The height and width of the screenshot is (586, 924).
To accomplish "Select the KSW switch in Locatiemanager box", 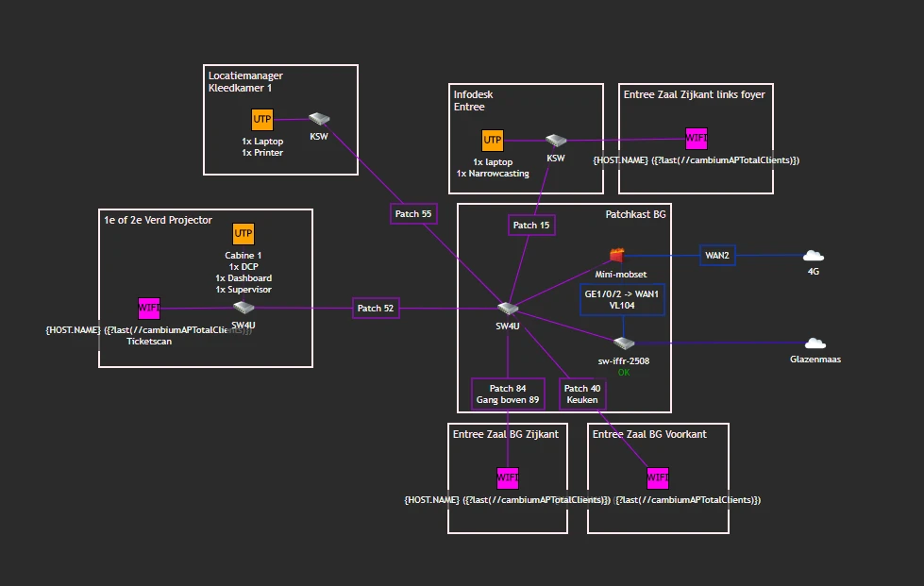I will click(x=319, y=120).
